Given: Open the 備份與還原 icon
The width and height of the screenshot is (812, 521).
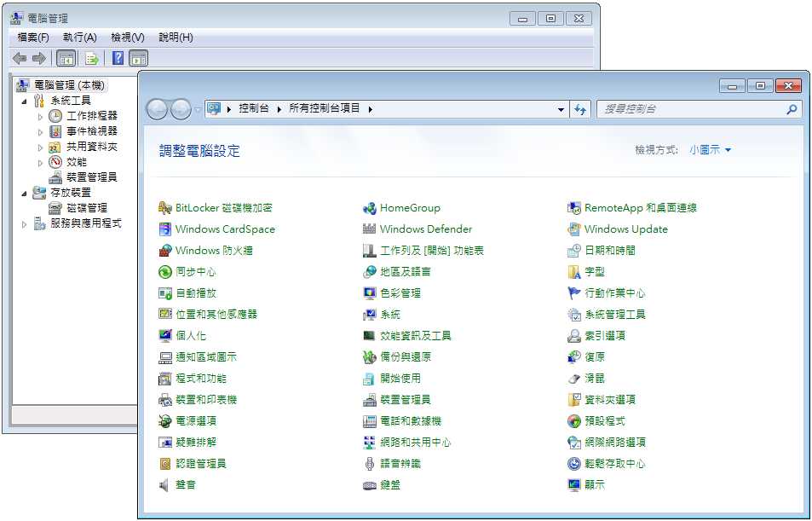Looking at the screenshot, I should click(369, 356).
